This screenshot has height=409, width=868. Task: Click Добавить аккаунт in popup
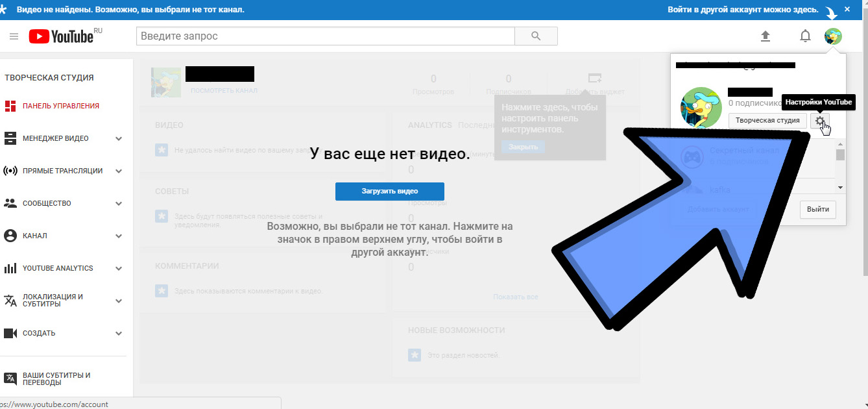click(x=718, y=209)
